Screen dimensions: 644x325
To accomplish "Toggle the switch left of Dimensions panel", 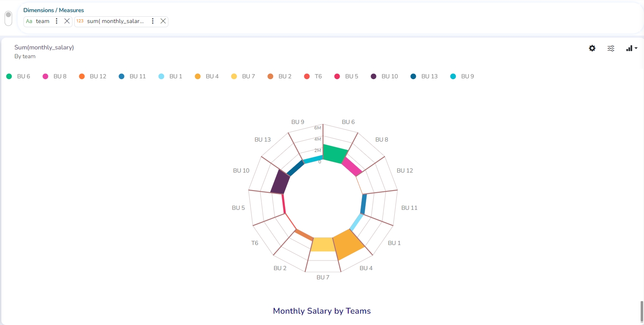I will [8, 18].
